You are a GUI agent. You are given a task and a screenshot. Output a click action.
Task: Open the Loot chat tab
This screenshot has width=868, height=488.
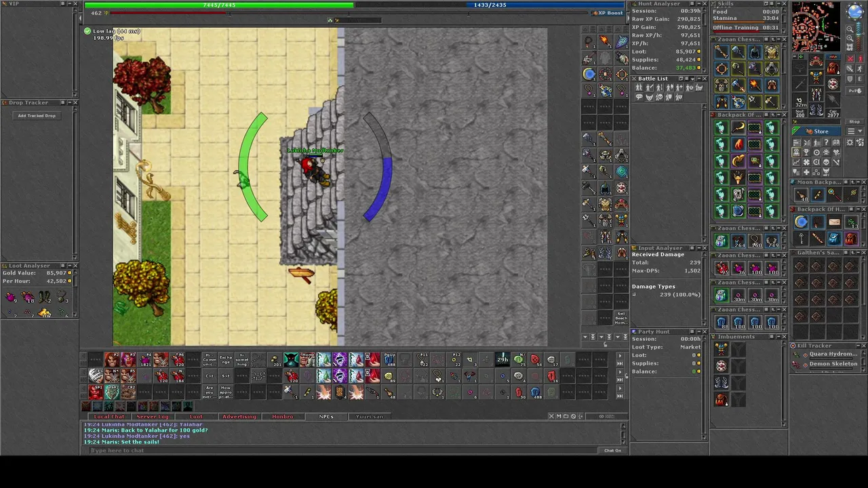pos(196,417)
